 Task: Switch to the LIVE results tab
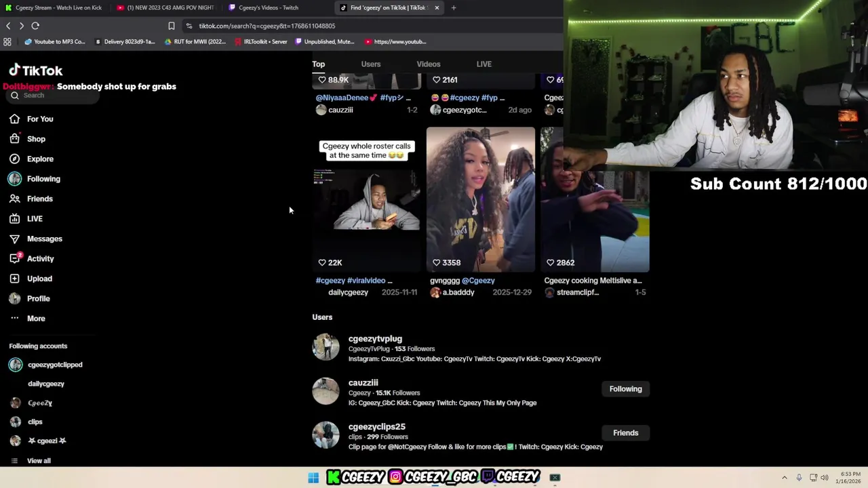[484, 64]
